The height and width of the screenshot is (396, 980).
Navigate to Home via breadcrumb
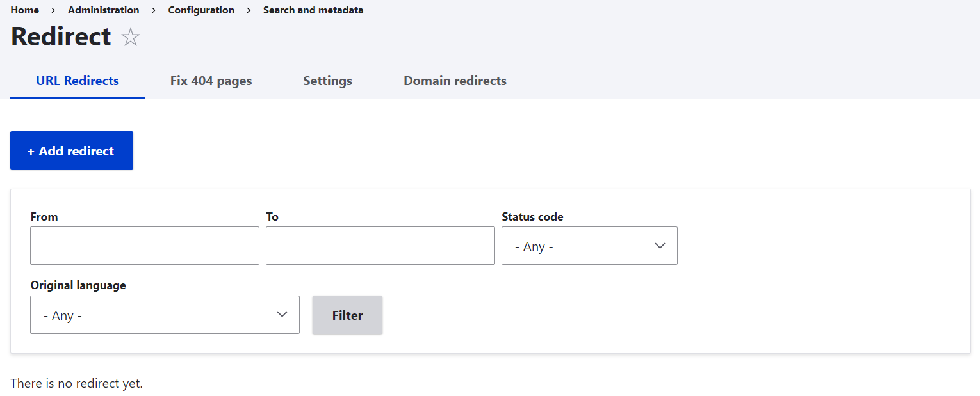(x=24, y=10)
